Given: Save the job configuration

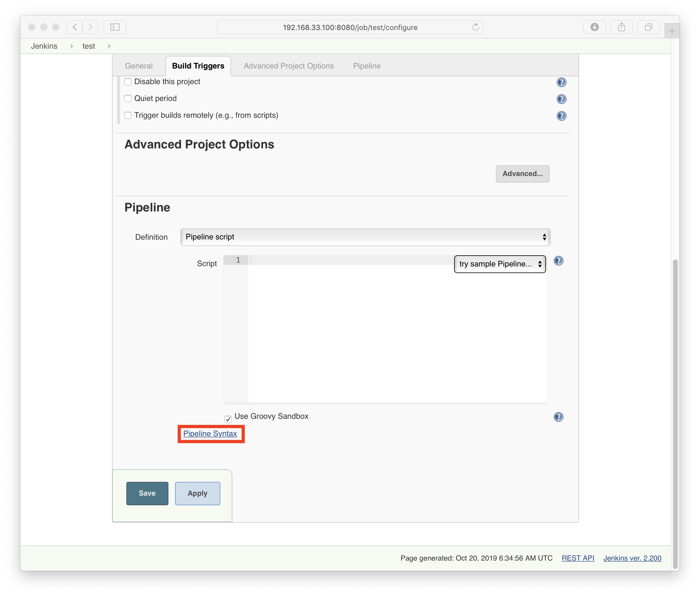Looking at the screenshot, I should click(147, 493).
